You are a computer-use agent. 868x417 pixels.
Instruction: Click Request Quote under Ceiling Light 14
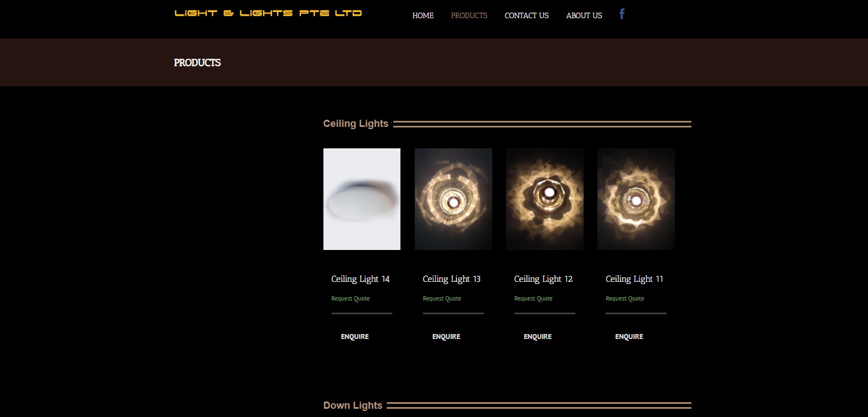point(350,298)
